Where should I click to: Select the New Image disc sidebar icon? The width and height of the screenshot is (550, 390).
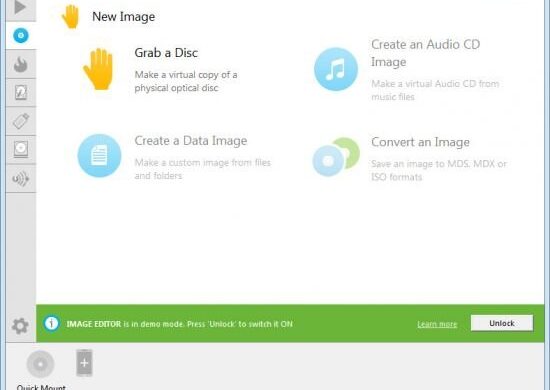coord(21,35)
